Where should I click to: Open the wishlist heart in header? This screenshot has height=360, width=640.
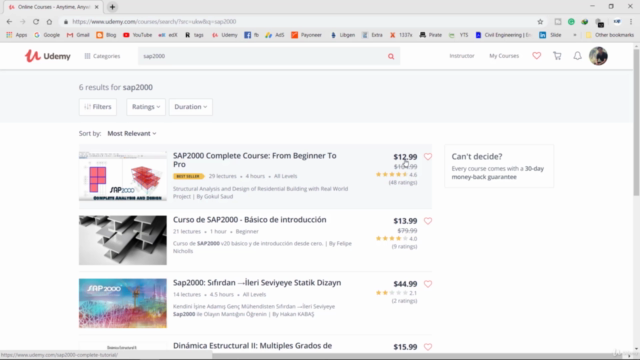tap(536, 56)
